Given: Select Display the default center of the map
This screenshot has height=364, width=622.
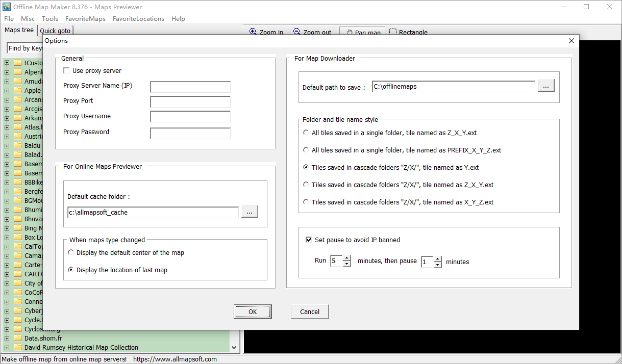Looking at the screenshot, I should pyautogui.click(x=71, y=253).
